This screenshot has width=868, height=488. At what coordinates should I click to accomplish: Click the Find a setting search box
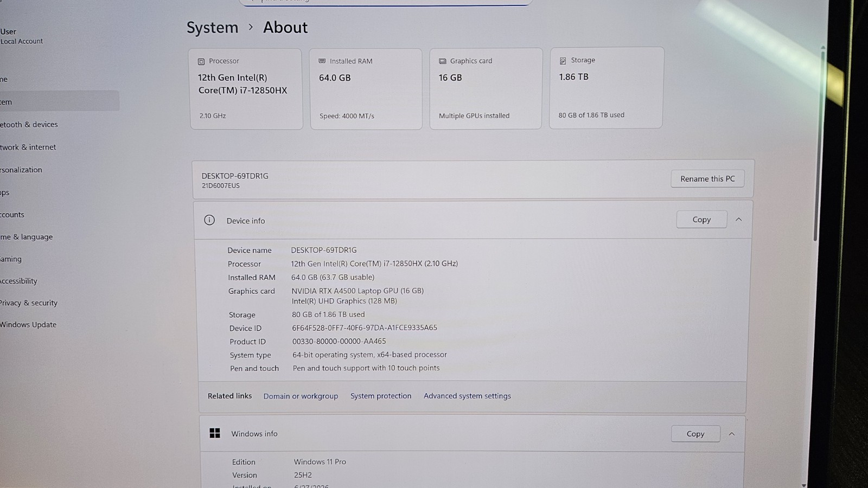386,2
